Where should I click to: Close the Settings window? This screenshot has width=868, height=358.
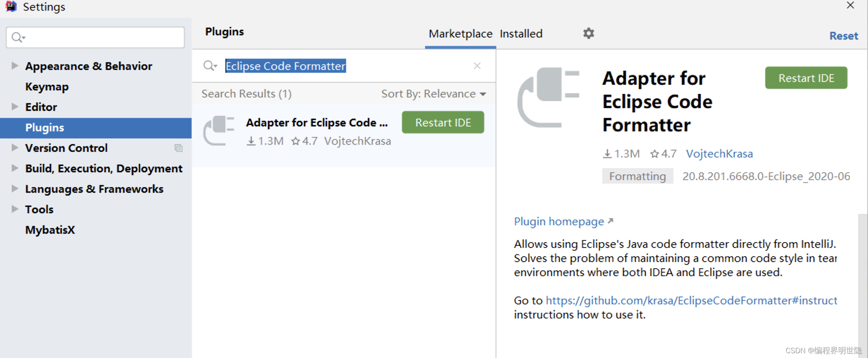(x=850, y=6)
